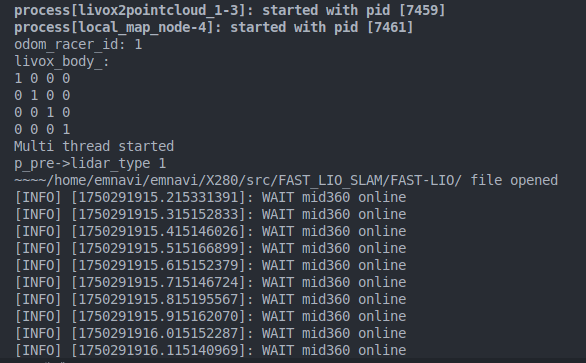The height and width of the screenshot is (363, 586).
Task: Click [INFO] tag of 1750291915.915162070 line
Action: [x=38, y=316]
